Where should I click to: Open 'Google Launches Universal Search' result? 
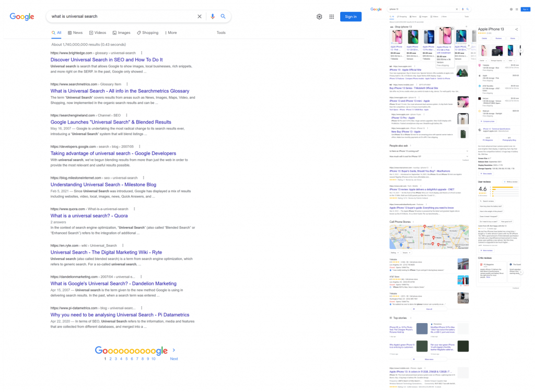tap(111, 122)
